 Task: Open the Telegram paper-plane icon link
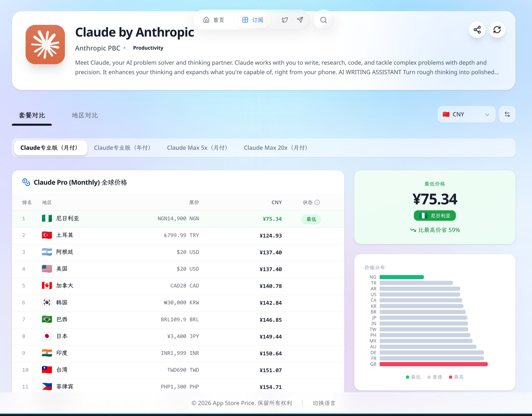[300, 20]
